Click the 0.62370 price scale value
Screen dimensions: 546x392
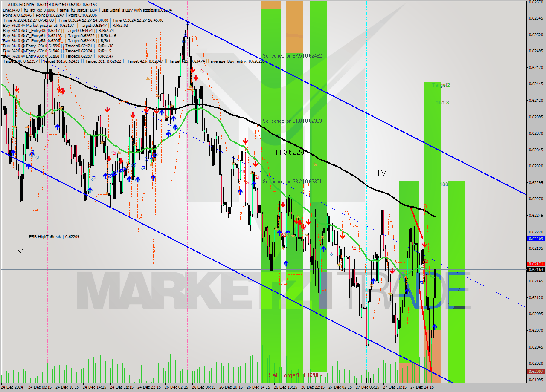[536, 133]
